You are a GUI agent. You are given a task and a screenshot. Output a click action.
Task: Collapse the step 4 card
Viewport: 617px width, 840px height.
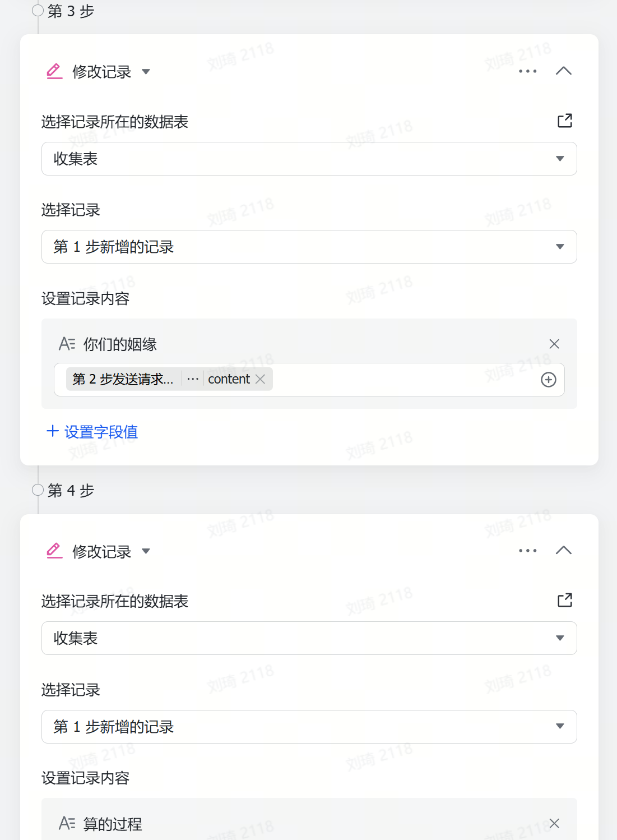coord(563,551)
